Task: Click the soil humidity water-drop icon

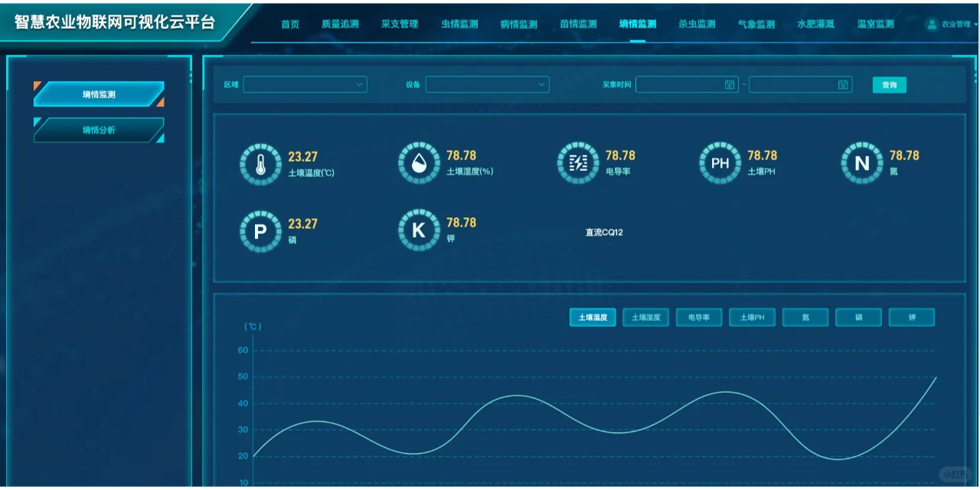Action: [x=419, y=163]
